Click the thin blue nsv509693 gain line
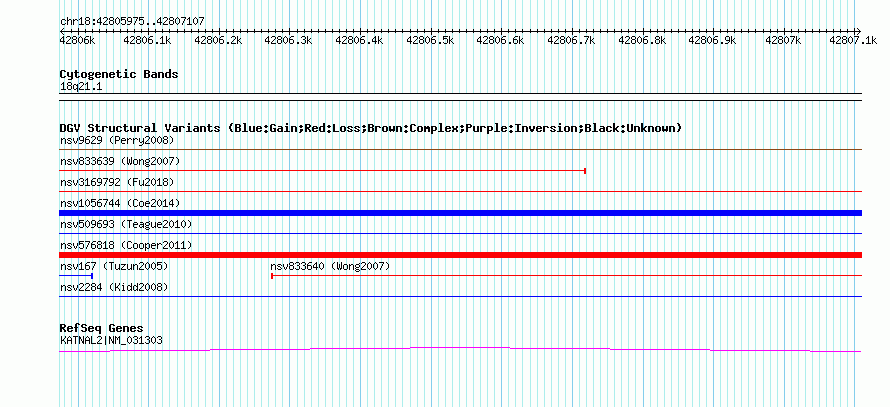Screen dimensions: 890x407 pyautogui.click(x=461, y=233)
